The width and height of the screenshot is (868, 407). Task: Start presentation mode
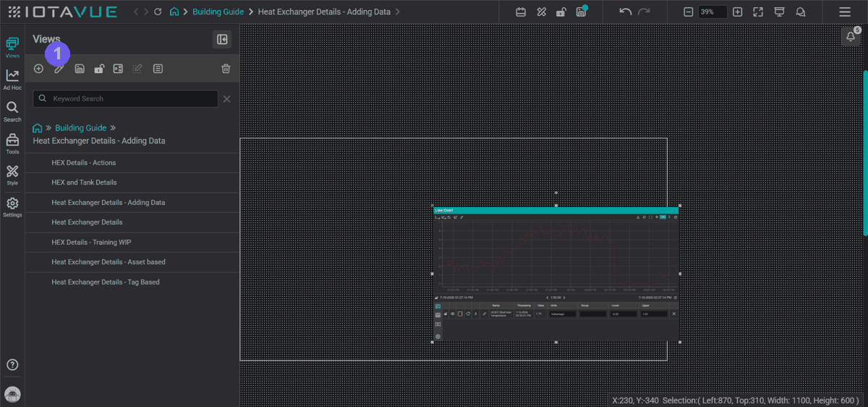[x=779, y=12]
